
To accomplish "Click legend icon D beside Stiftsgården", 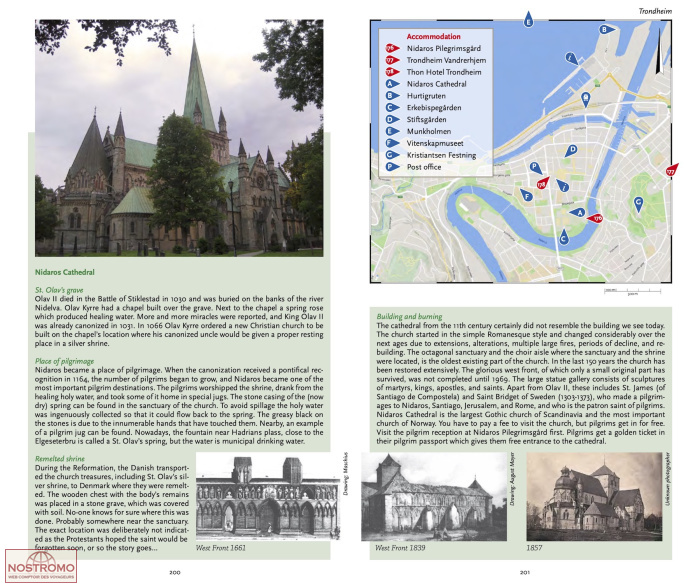I will tap(392, 119).
